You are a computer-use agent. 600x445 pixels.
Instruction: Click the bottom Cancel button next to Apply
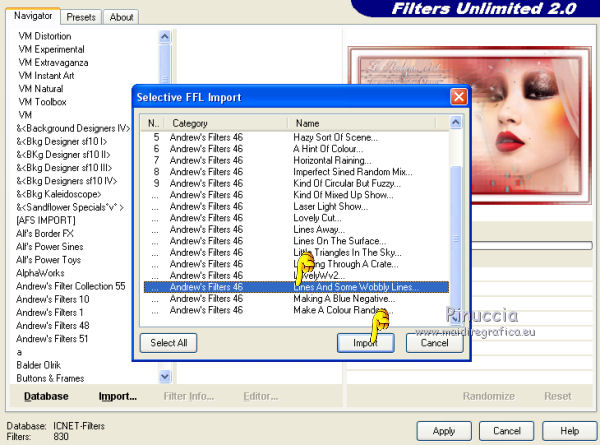click(507, 431)
